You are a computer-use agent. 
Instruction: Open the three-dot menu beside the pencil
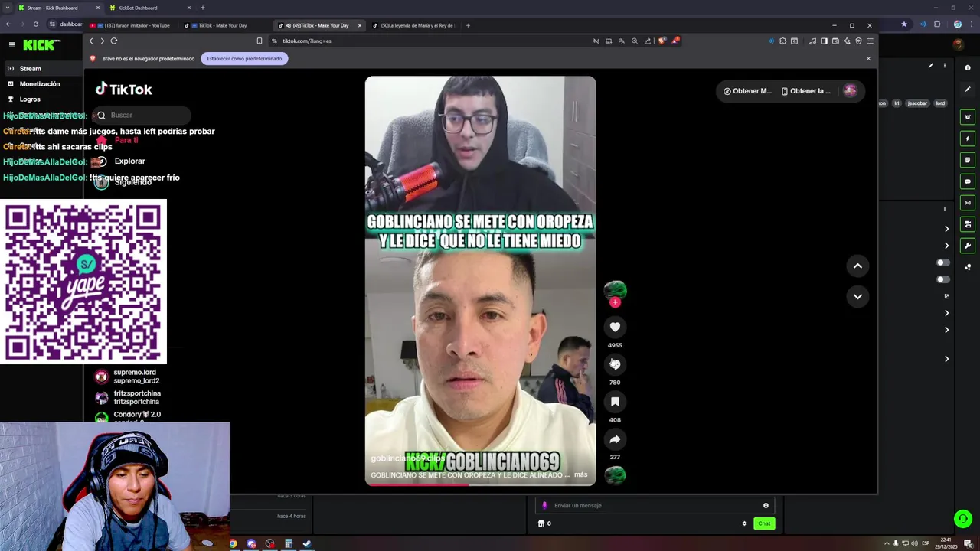click(944, 66)
